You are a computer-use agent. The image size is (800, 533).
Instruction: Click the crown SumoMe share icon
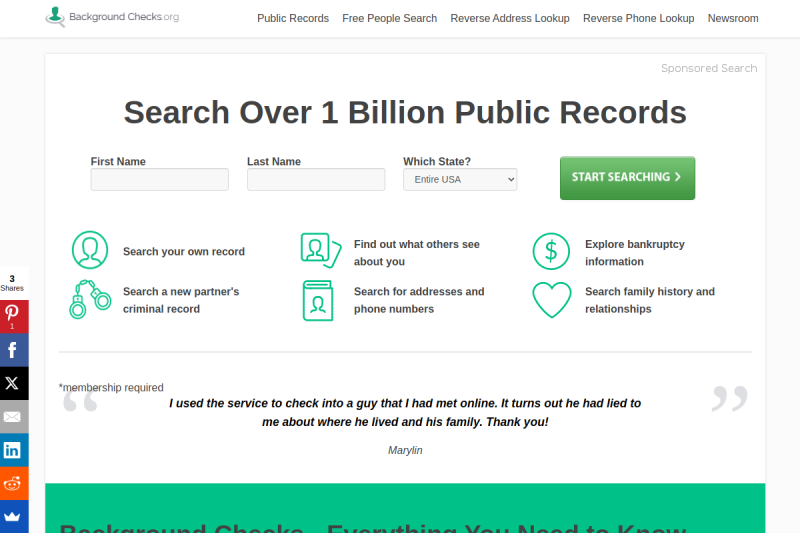14,516
